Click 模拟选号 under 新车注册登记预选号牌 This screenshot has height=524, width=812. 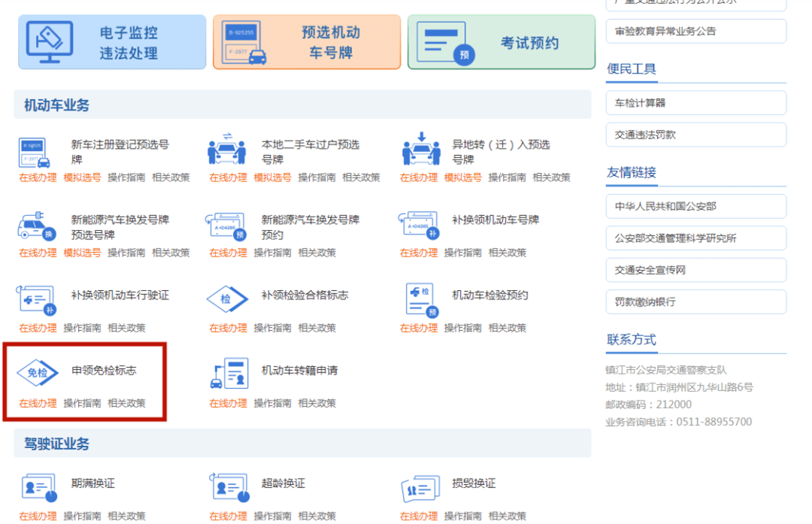click(82, 177)
